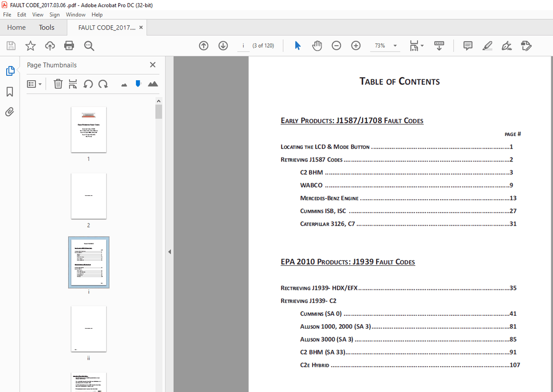Open Bookmarks panel icon
553x392 pixels.
tap(10, 91)
